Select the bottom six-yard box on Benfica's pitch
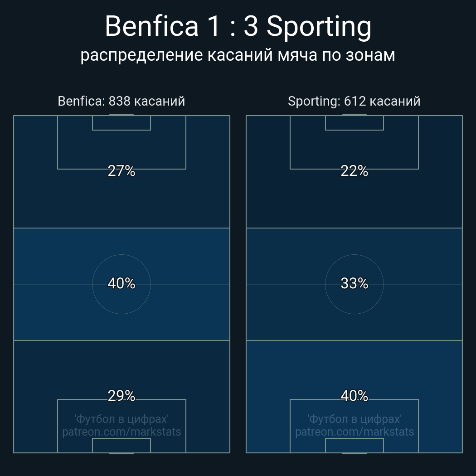Image resolution: width=476 pixels, height=476 pixels. click(121, 446)
